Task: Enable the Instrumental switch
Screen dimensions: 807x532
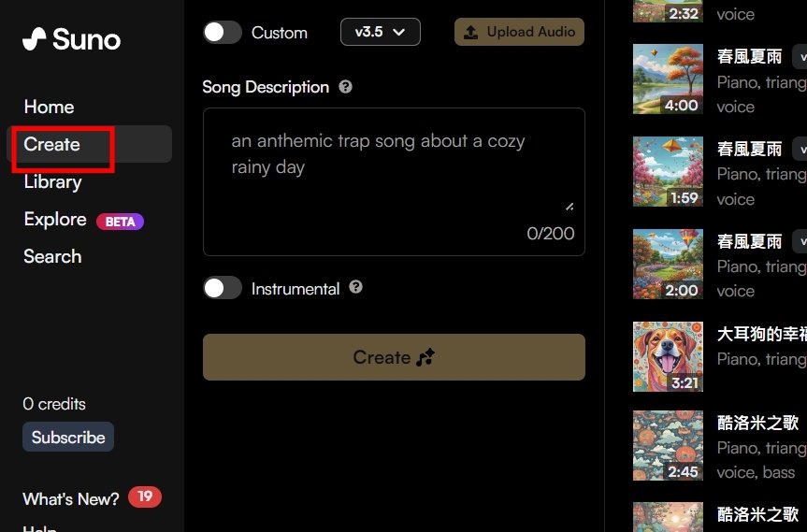Action: coord(223,288)
